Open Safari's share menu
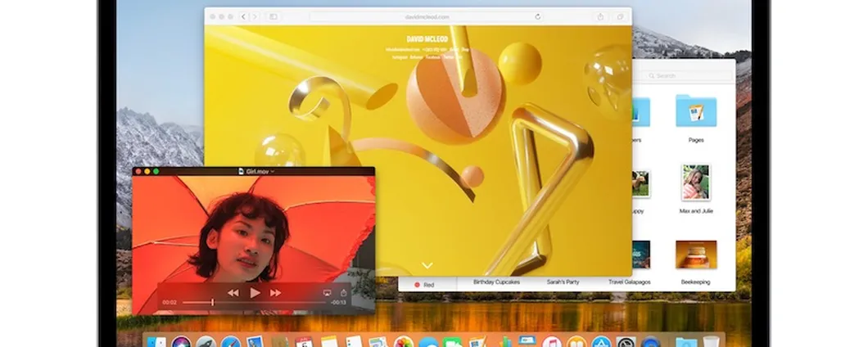 coord(600,16)
